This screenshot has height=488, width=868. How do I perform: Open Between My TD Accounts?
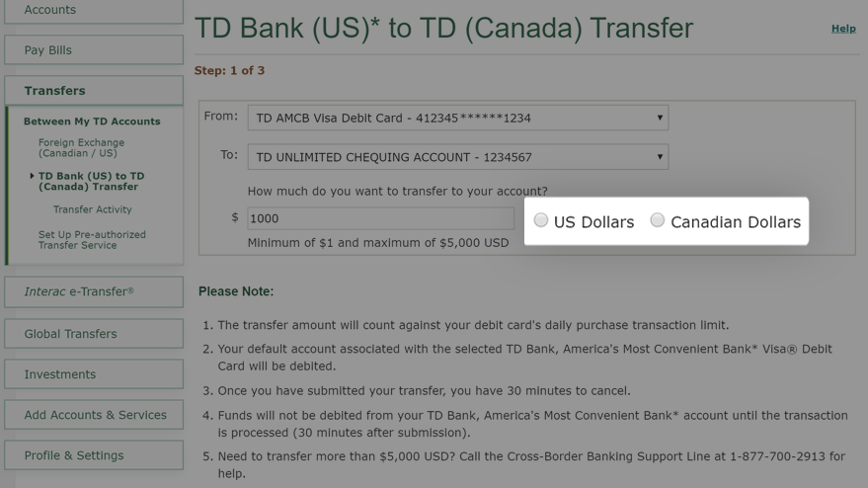coord(92,122)
